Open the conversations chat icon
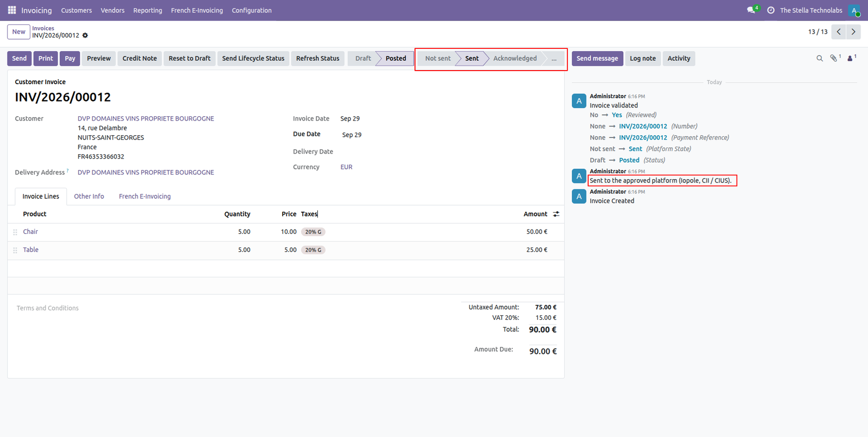The width and height of the screenshot is (868, 437). pos(751,10)
